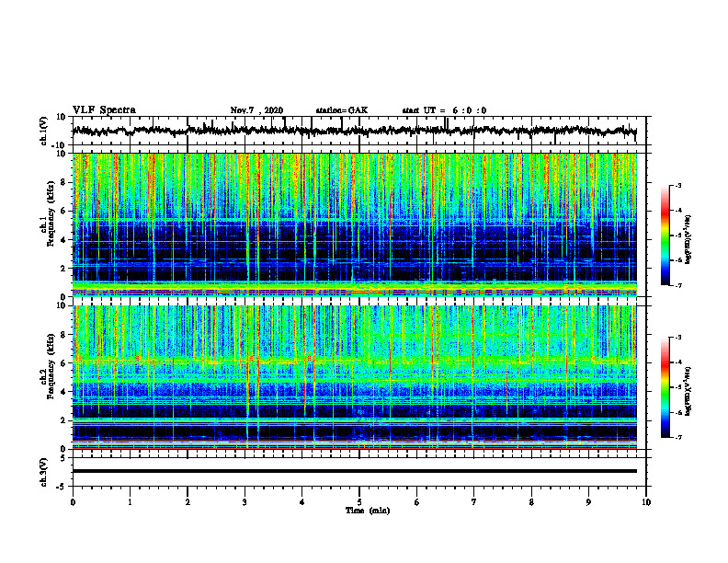Click the ch.3(V) flat black trace
The width and height of the screenshot is (728, 563).
click(x=354, y=471)
